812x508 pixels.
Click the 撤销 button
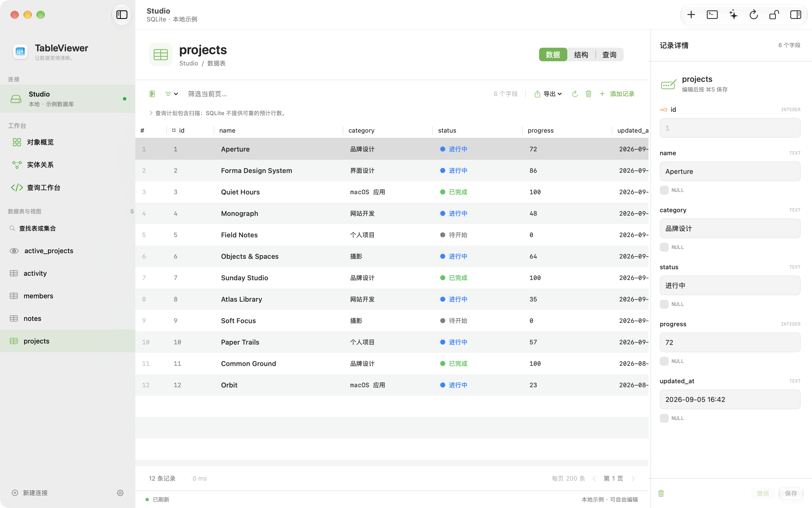click(762, 493)
